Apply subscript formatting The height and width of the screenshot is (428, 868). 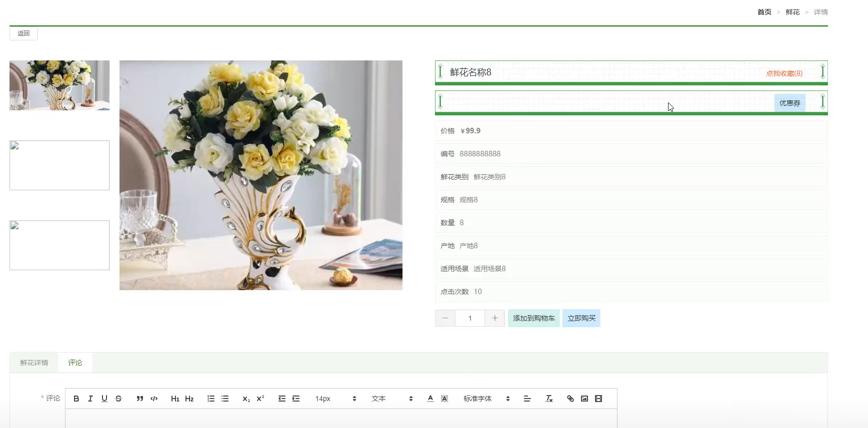[x=246, y=399]
